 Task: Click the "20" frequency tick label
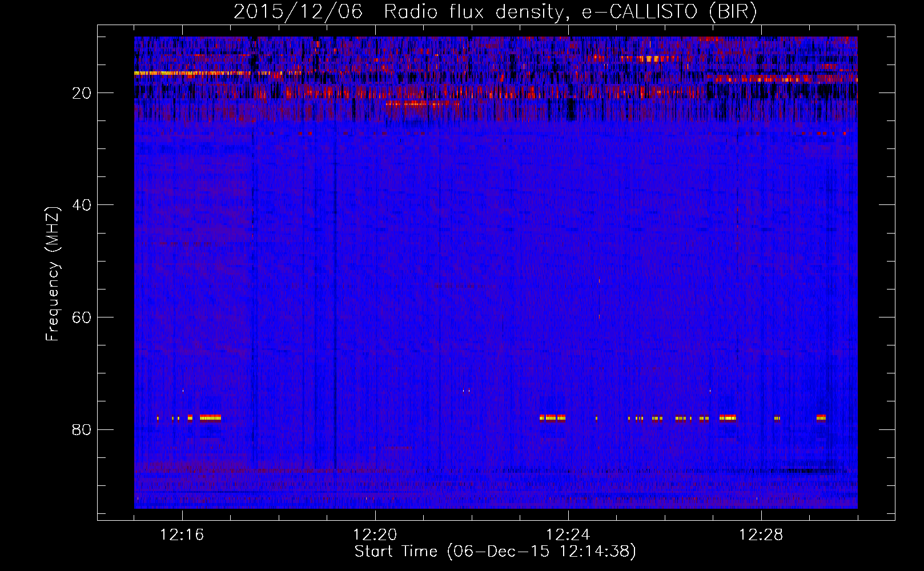point(82,93)
